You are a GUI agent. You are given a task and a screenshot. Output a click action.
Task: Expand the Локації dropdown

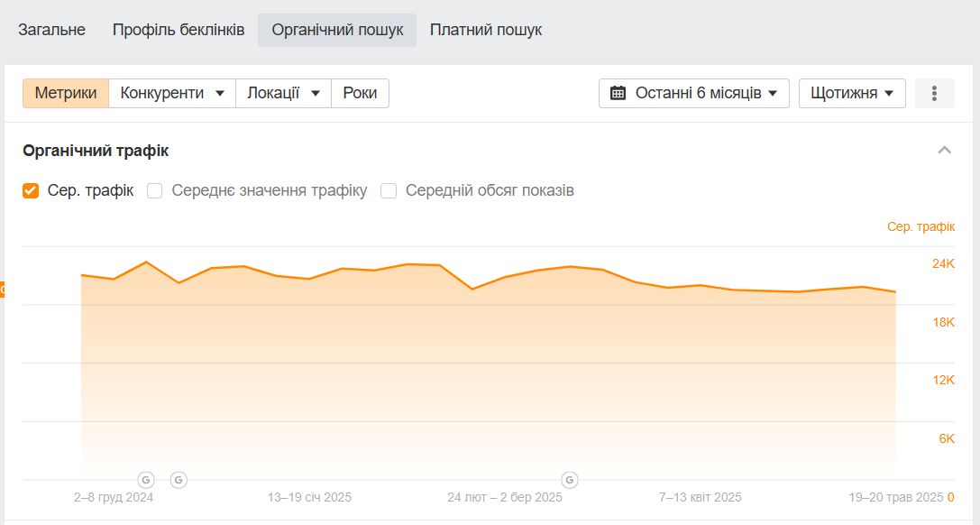click(283, 93)
